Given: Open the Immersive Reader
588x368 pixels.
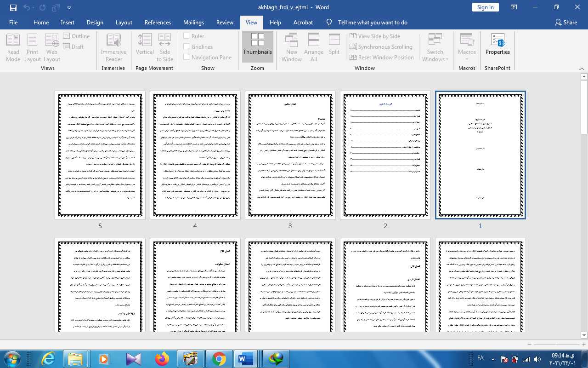Looking at the screenshot, I should (x=113, y=47).
